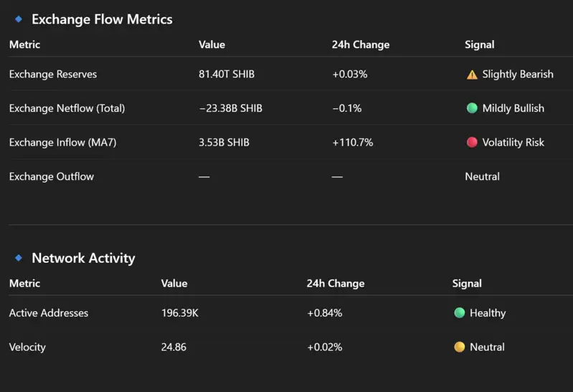Click the 196.39K active addresses value
Image resolution: width=573 pixels, height=392 pixels.
pos(180,313)
